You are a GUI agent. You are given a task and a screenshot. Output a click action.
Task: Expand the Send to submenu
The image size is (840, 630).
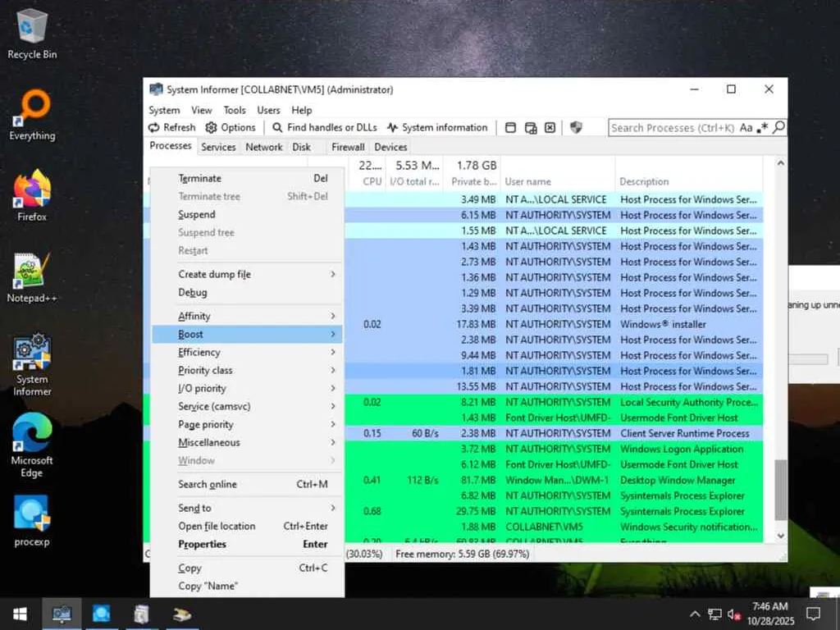tap(247, 508)
